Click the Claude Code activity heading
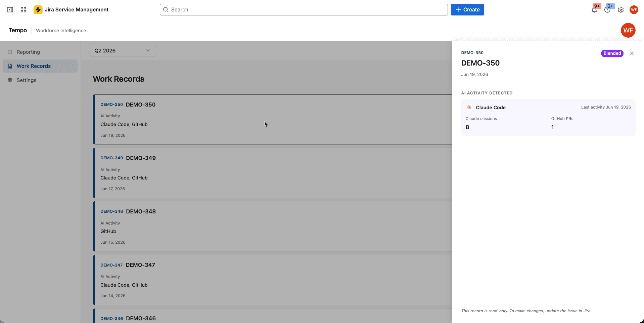644x323 pixels. point(491,108)
